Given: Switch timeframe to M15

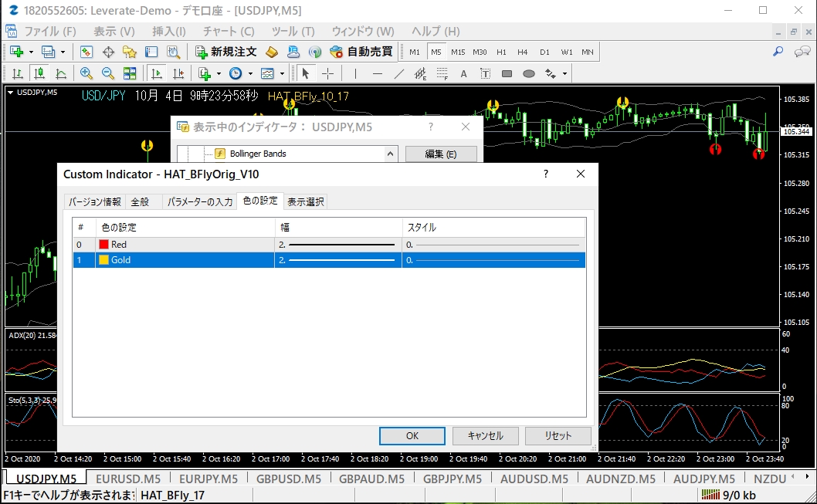Looking at the screenshot, I should pyautogui.click(x=458, y=52).
